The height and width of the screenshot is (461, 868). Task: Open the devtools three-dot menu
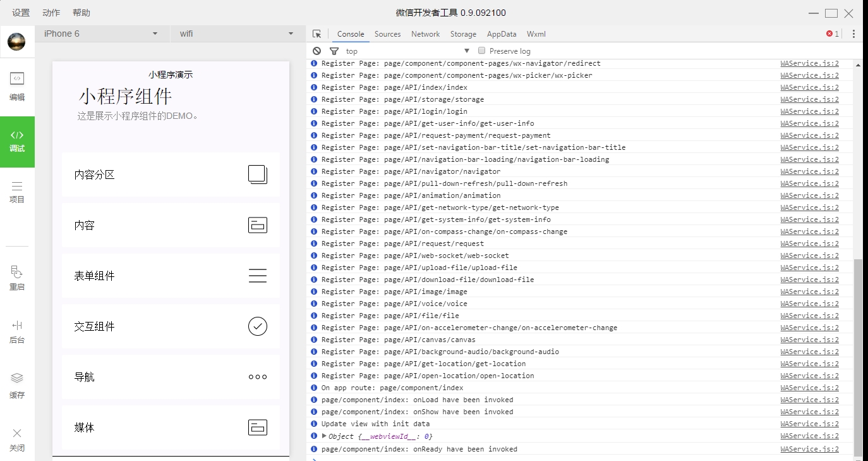pyautogui.click(x=853, y=34)
